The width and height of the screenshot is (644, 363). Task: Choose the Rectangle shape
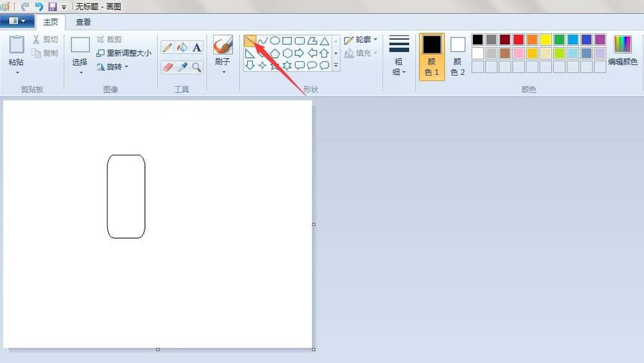[x=287, y=41]
